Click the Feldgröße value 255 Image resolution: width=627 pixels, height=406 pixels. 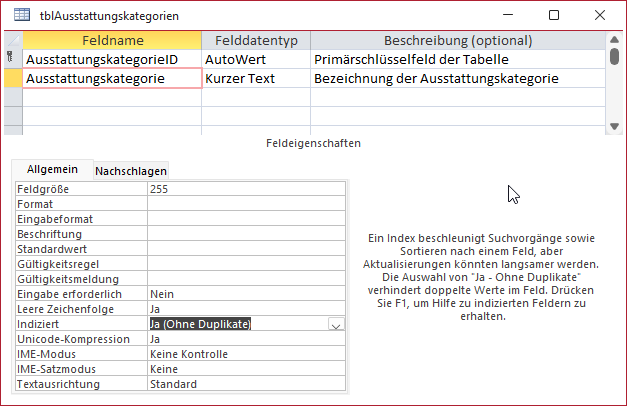tap(246, 189)
